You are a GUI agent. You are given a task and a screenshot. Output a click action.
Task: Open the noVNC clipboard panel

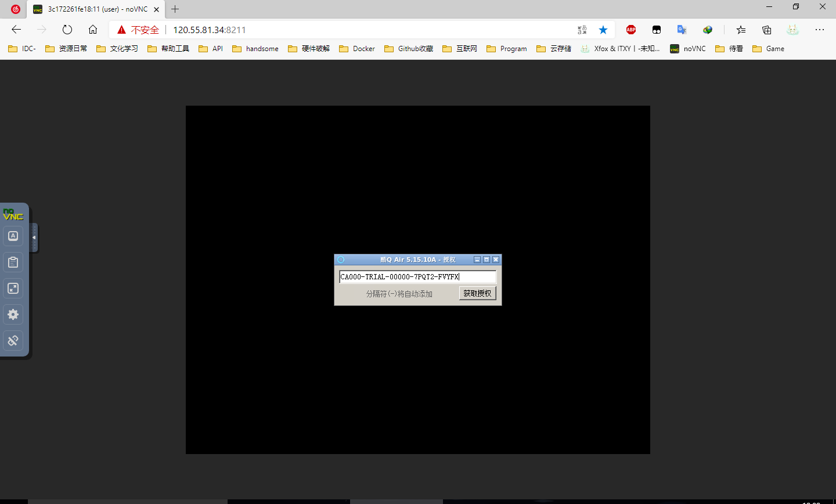(x=13, y=262)
